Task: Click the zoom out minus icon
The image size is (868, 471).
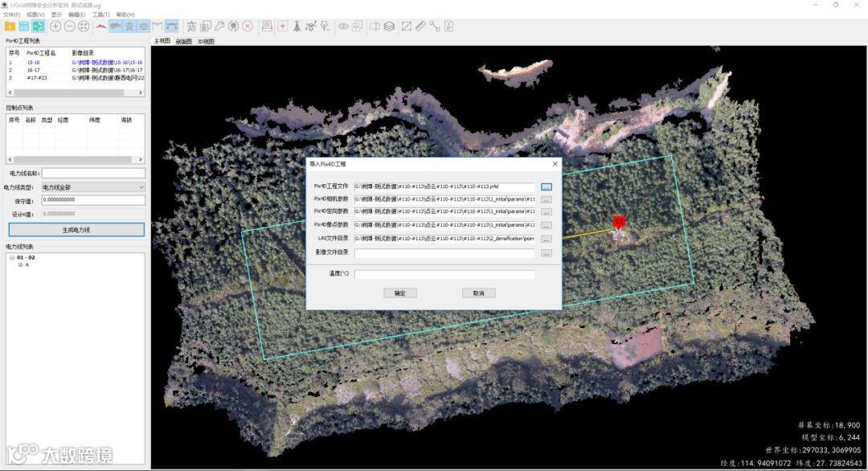Action: point(70,26)
